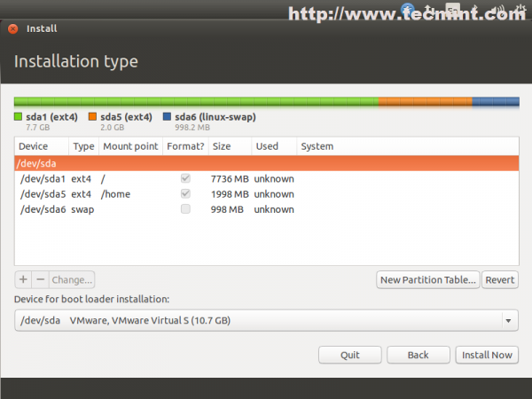
Task: Open the boot loader device dropdown
Action: [266, 320]
